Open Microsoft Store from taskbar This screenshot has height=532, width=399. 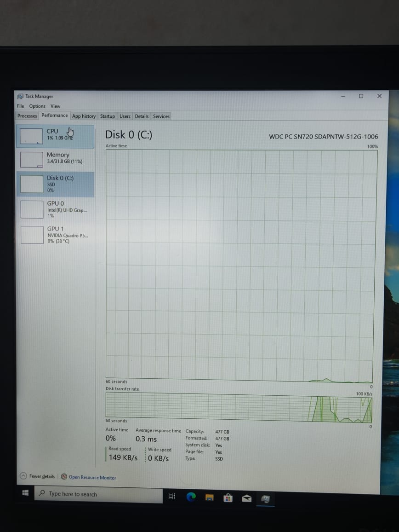228,498
